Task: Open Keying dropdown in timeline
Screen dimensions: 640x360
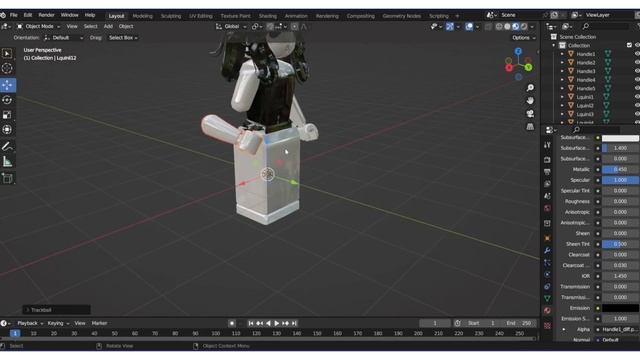Action: (58, 323)
